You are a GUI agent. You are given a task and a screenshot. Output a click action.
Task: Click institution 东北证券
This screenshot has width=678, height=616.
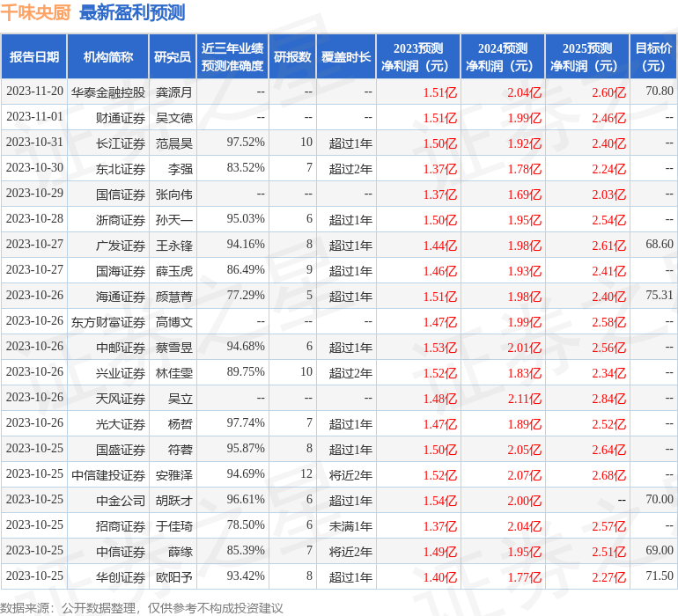tap(121, 169)
